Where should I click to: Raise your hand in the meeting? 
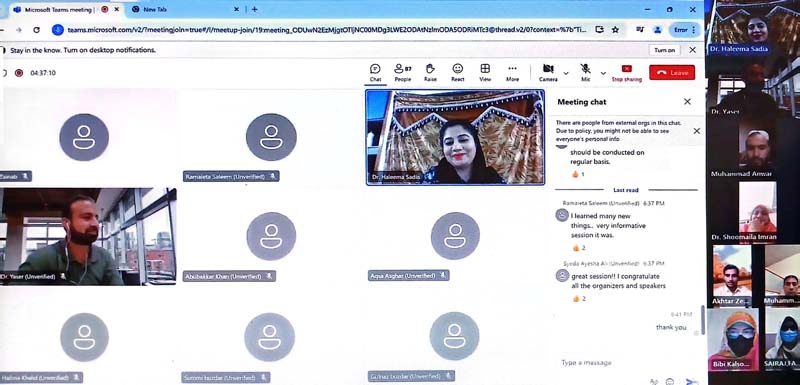pos(430,73)
